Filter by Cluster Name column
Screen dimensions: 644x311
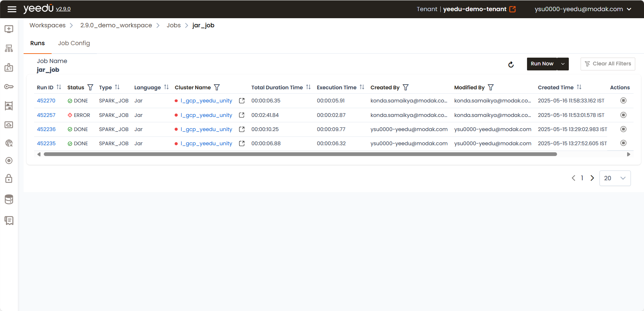(217, 87)
